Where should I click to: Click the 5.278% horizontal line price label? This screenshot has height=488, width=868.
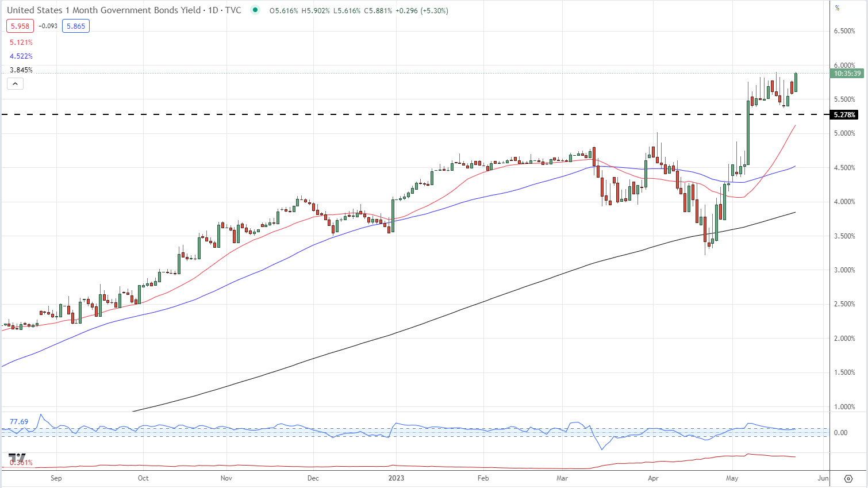[844, 115]
